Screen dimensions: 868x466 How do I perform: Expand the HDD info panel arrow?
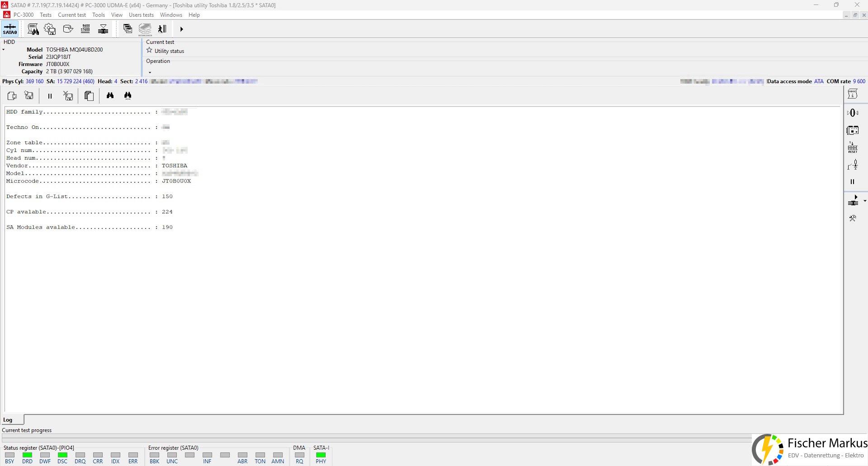4,50
